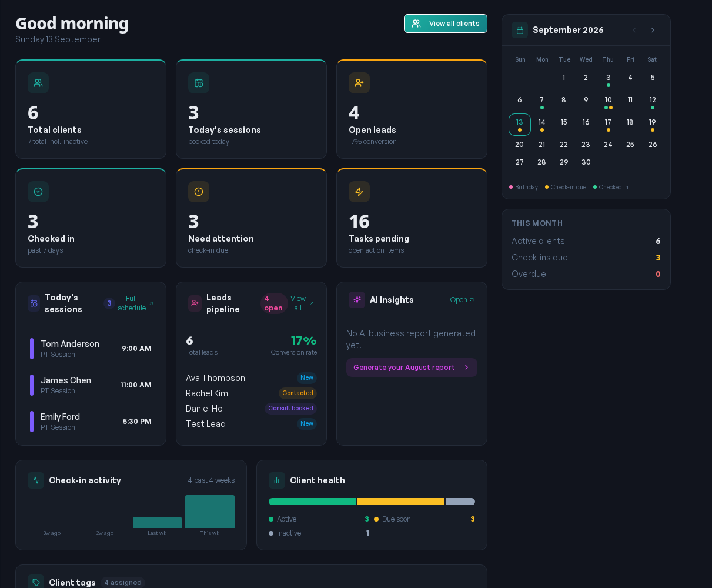Image resolution: width=712 pixels, height=588 pixels.
Task: Click the Due soon legend entry
Action: (424, 519)
